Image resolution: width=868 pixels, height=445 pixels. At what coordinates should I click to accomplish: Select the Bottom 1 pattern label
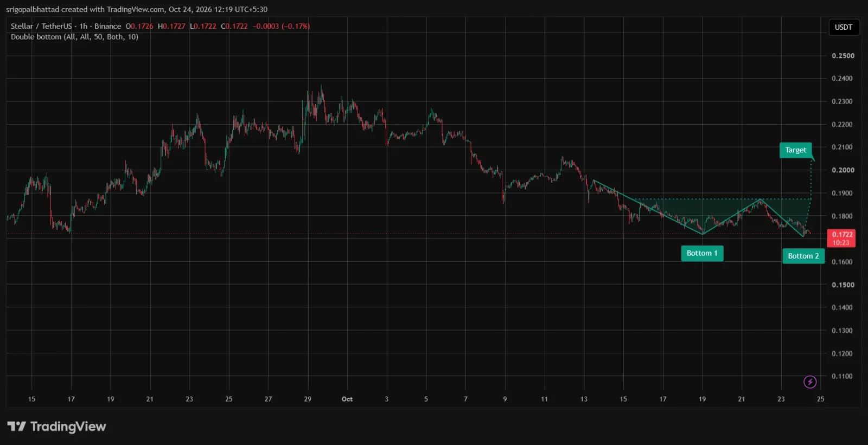point(702,253)
